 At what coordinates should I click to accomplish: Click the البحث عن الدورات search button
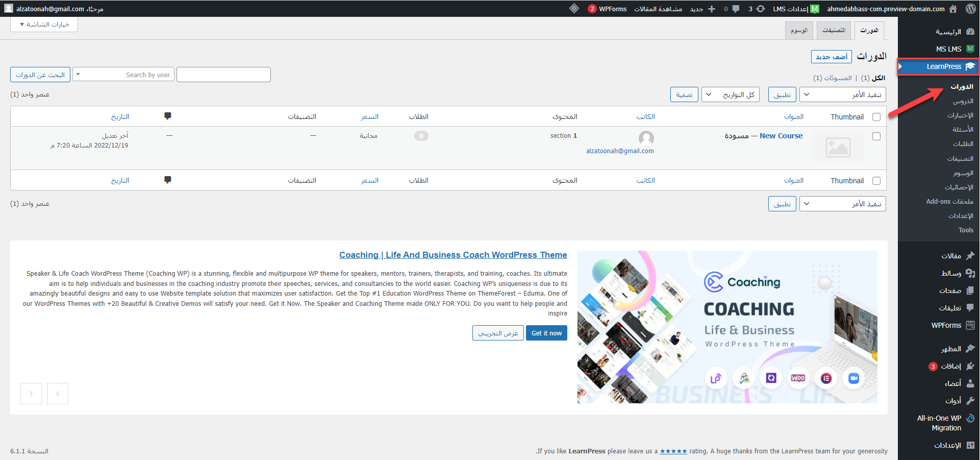40,75
